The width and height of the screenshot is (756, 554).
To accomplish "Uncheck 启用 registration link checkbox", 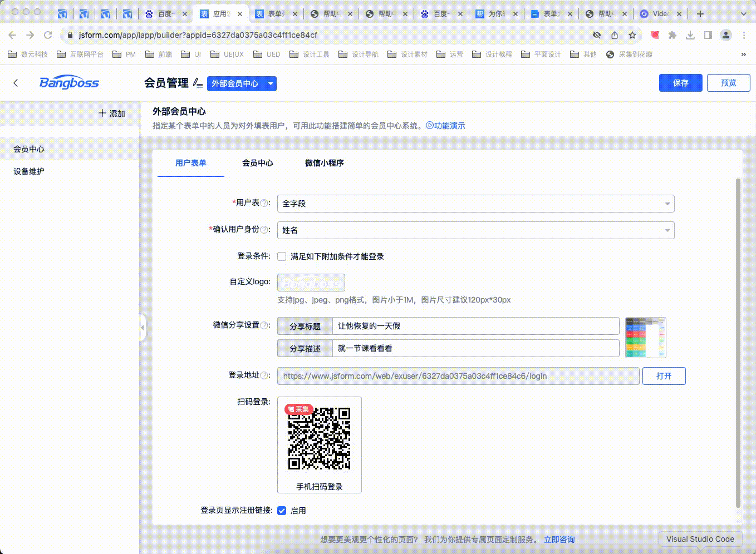I will pos(282,511).
